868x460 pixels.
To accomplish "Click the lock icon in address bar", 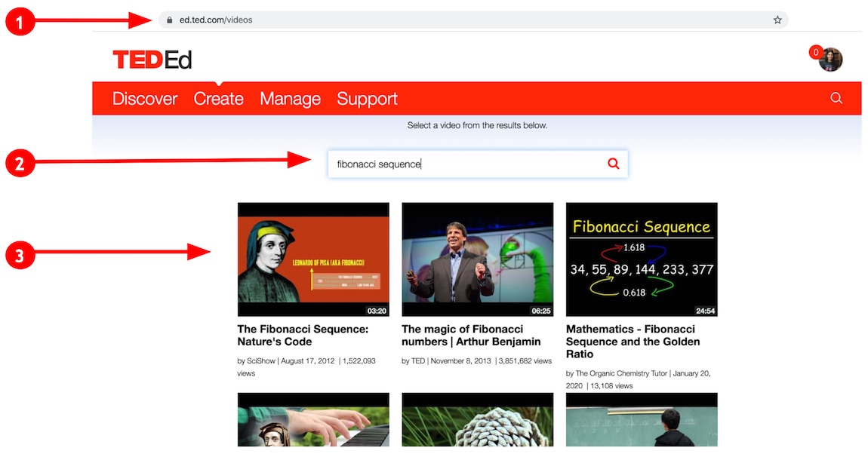I will coord(169,20).
